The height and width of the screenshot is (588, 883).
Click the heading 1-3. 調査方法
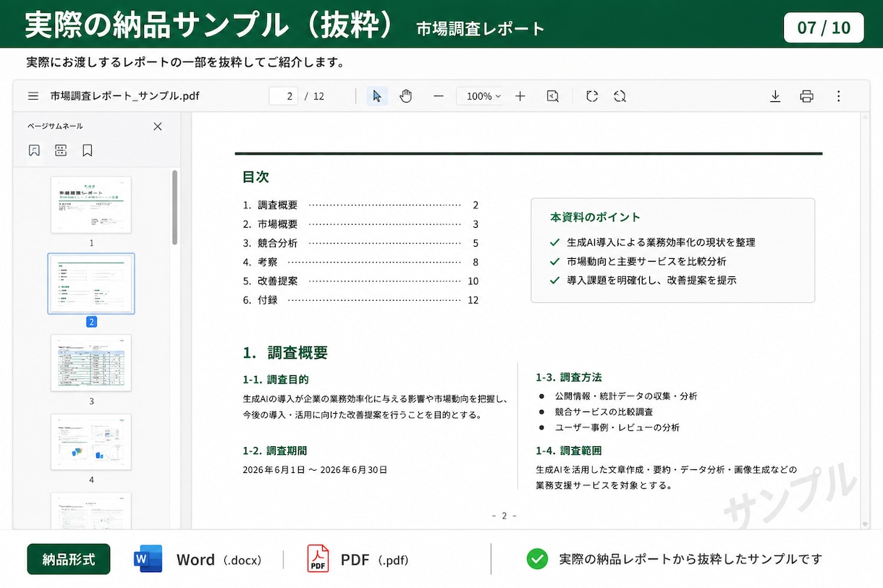[569, 377]
